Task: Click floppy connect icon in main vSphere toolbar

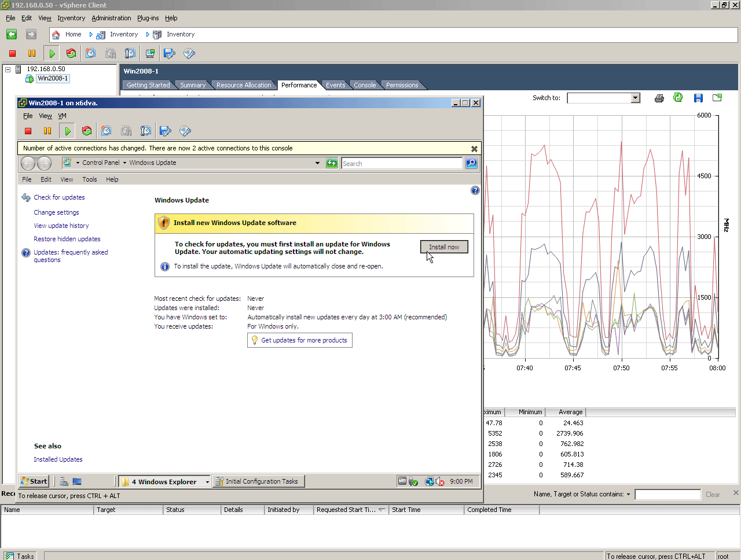Action: (x=170, y=53)
